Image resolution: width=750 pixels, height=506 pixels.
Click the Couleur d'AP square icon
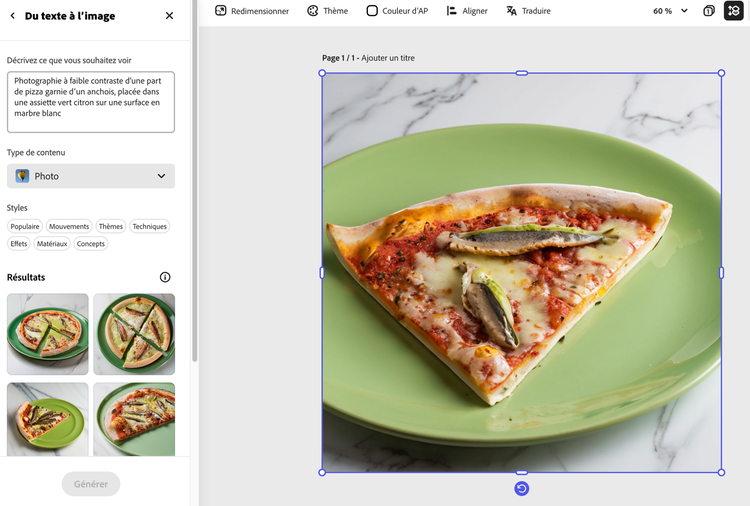pos(372,11)
